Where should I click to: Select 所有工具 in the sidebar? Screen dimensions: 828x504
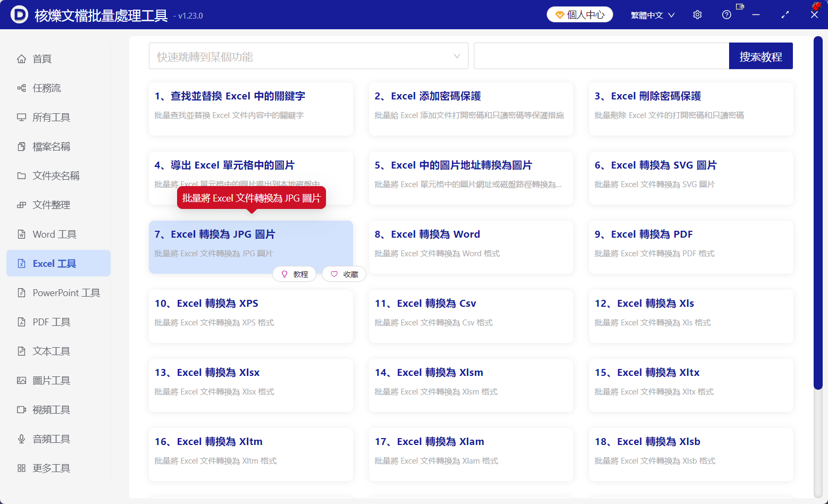click(x=58, y=117)
